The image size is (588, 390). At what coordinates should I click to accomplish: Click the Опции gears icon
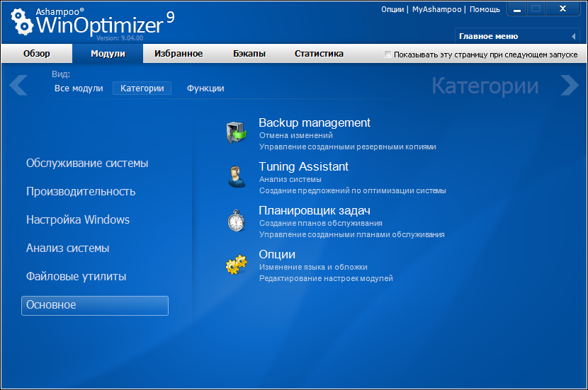[236, 265]
